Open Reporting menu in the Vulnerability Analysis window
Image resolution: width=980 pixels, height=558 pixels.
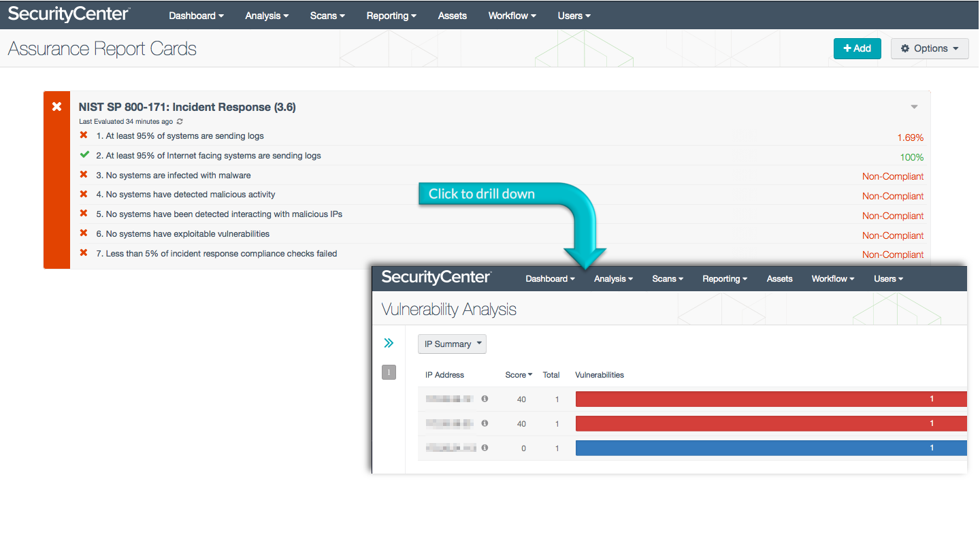tap(725, 279)
